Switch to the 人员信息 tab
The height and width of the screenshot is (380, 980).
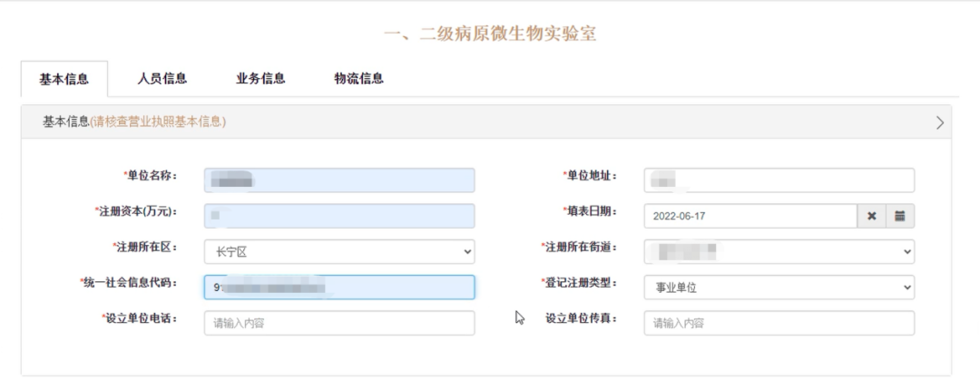click(162, 79)
